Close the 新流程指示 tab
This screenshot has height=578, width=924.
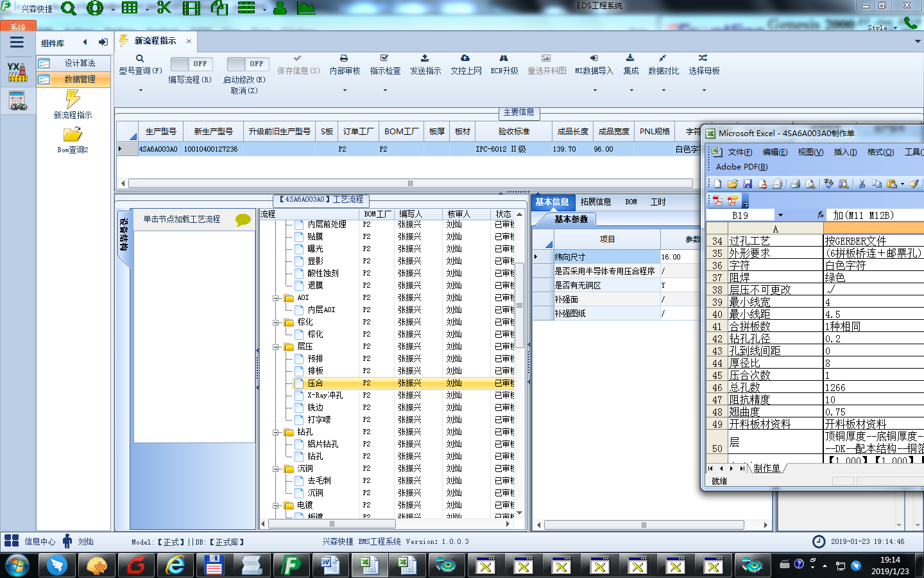(189, 41)
